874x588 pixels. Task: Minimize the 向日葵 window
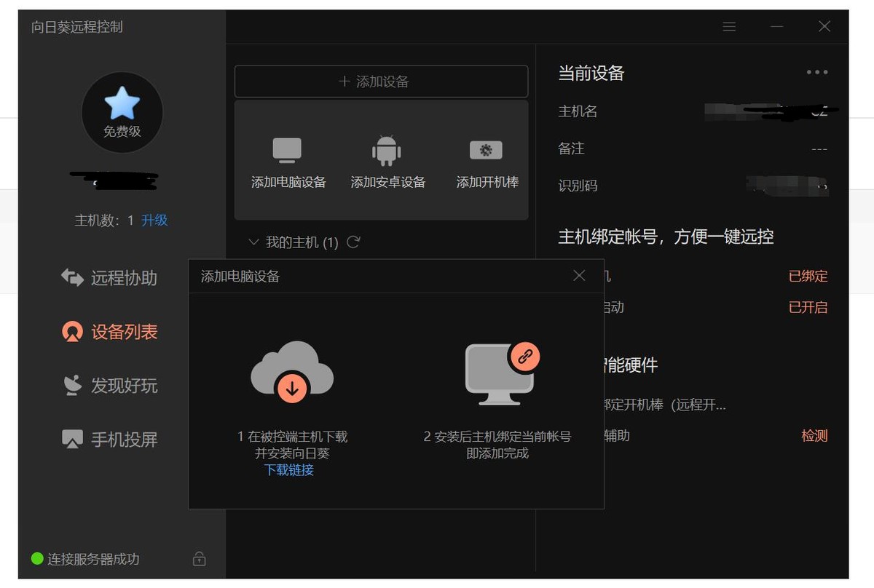tap(777, 27)
